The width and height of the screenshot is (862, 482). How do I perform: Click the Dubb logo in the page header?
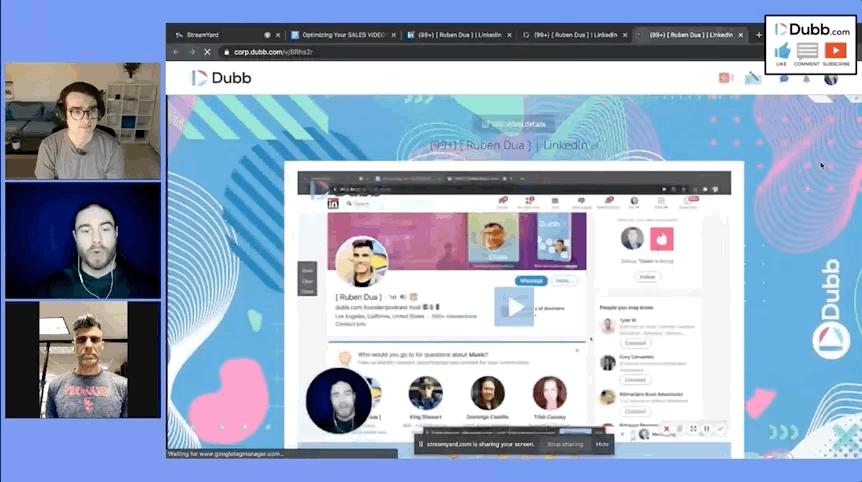tap(222, 78)
